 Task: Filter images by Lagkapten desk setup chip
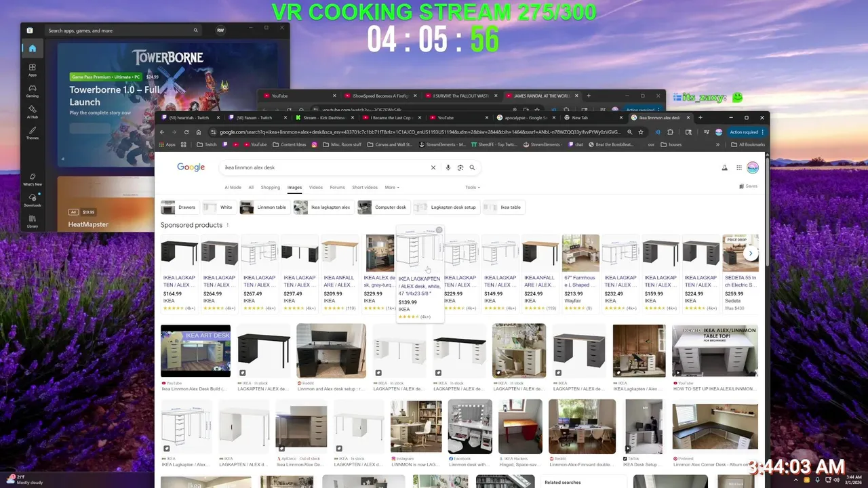[x=446, y=207]
